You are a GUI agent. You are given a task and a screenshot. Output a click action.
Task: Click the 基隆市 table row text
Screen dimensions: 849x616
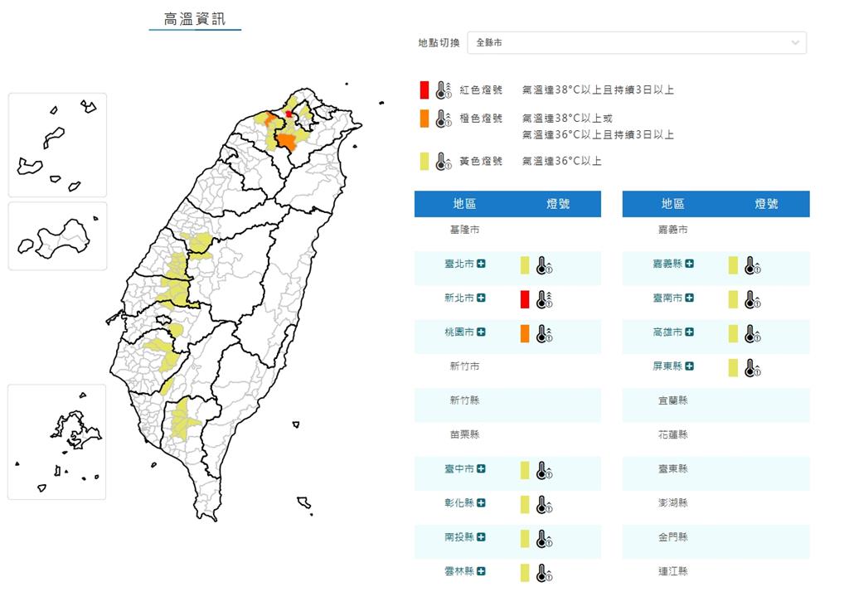[464, 230]
